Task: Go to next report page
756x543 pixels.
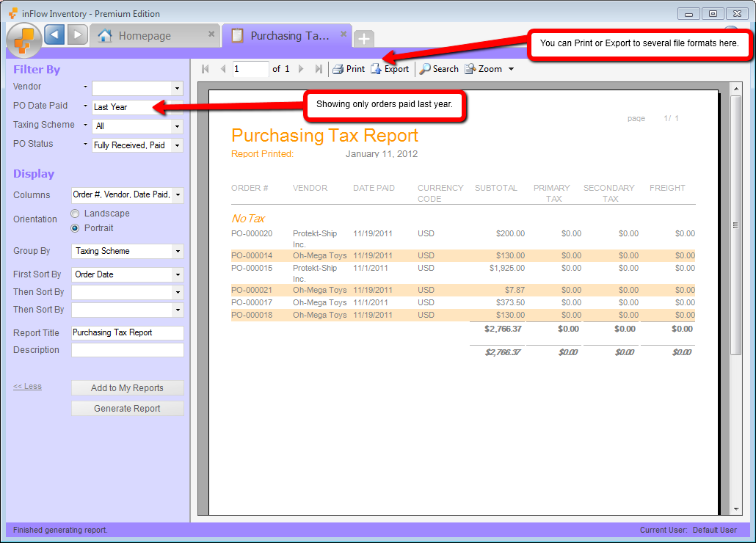Action: [x=301, y=69]
